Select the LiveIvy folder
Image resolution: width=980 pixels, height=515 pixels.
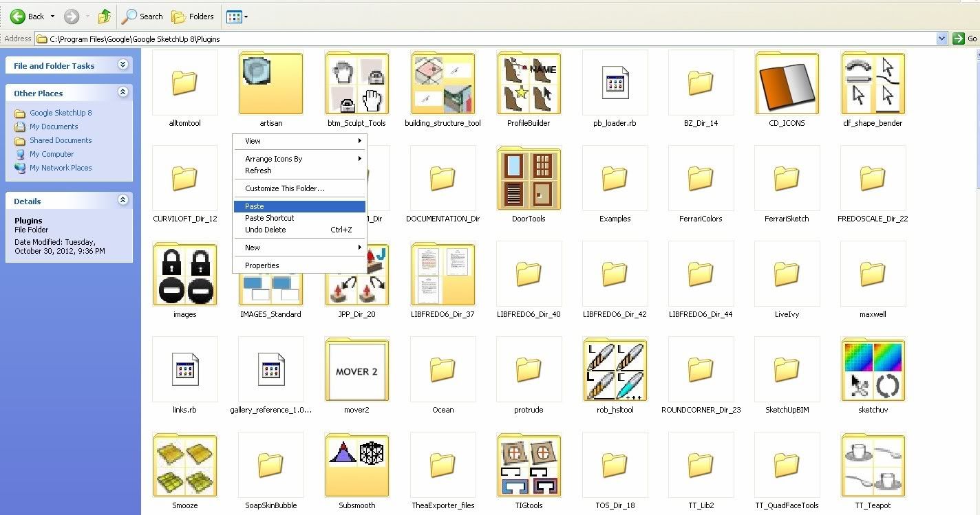coord(787,280)
